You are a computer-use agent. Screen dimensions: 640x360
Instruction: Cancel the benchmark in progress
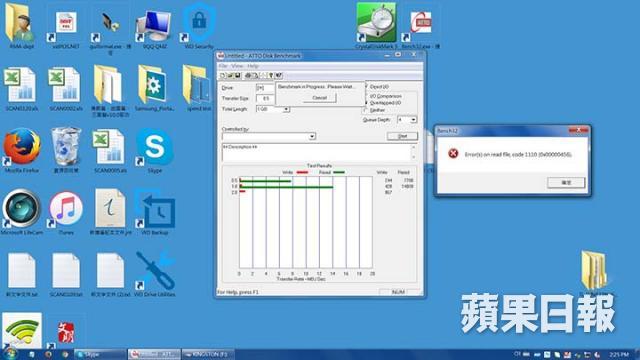tap(319, 98)
